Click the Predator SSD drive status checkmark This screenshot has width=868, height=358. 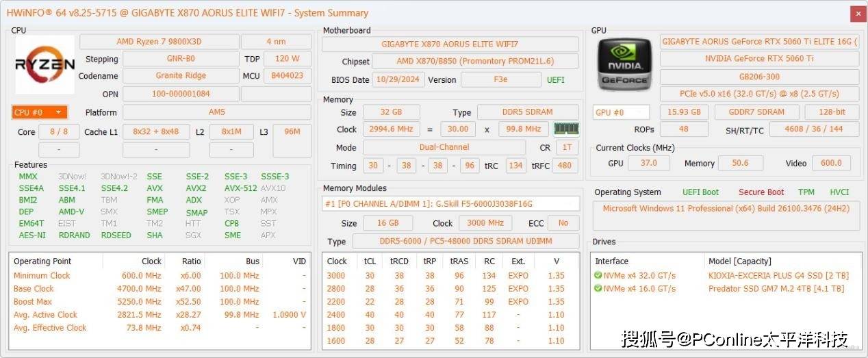tap(598, 289)
